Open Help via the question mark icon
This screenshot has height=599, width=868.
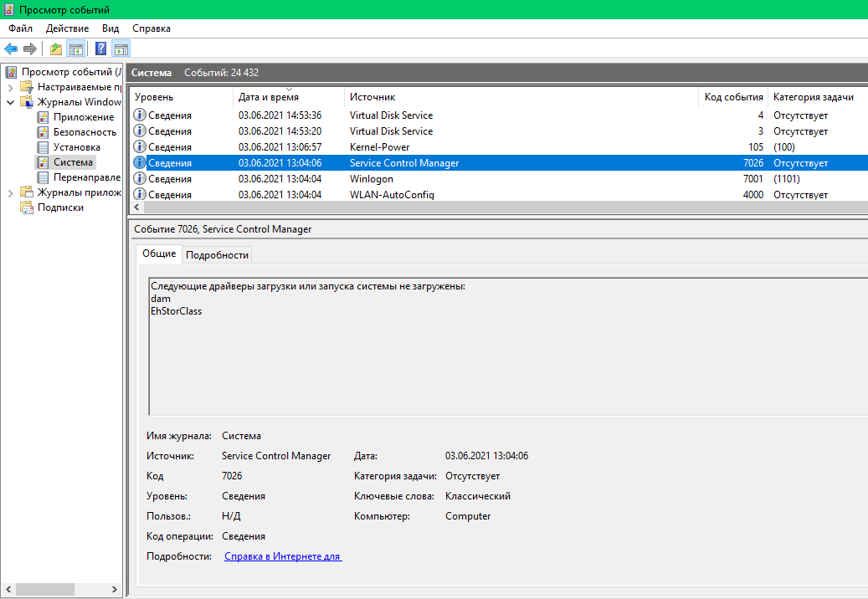(100, 49)
